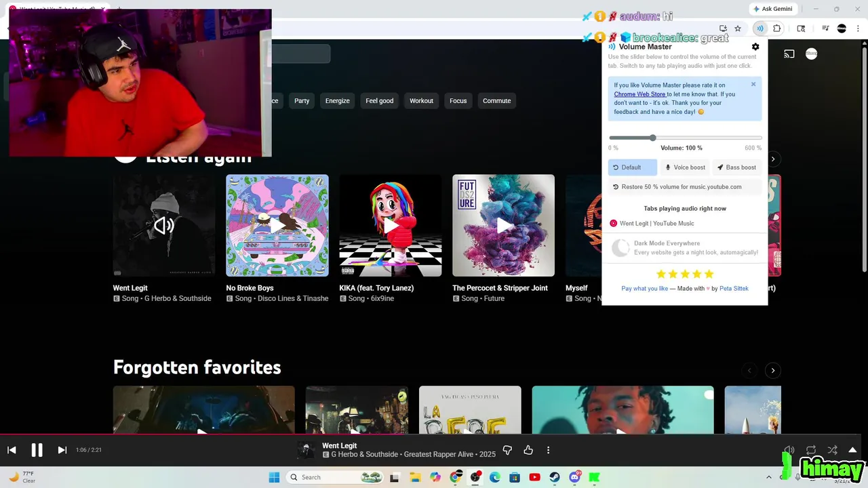Dislike the song Went Legit
The image size is (868, 488).
tap(507, 450)
